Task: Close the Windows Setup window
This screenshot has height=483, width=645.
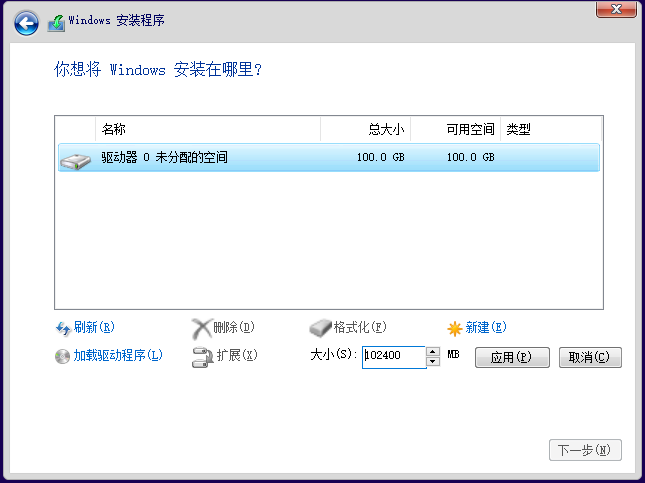Action: [616, 9]
